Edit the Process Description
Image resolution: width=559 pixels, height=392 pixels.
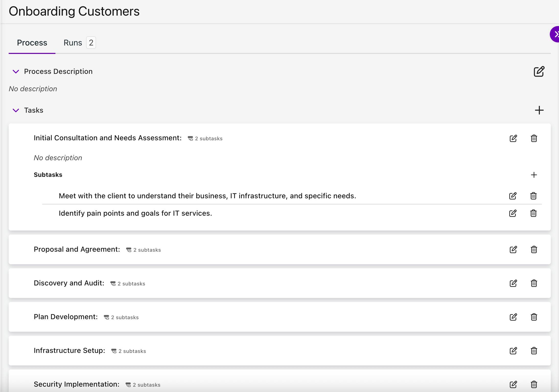[x=539, y=72]
